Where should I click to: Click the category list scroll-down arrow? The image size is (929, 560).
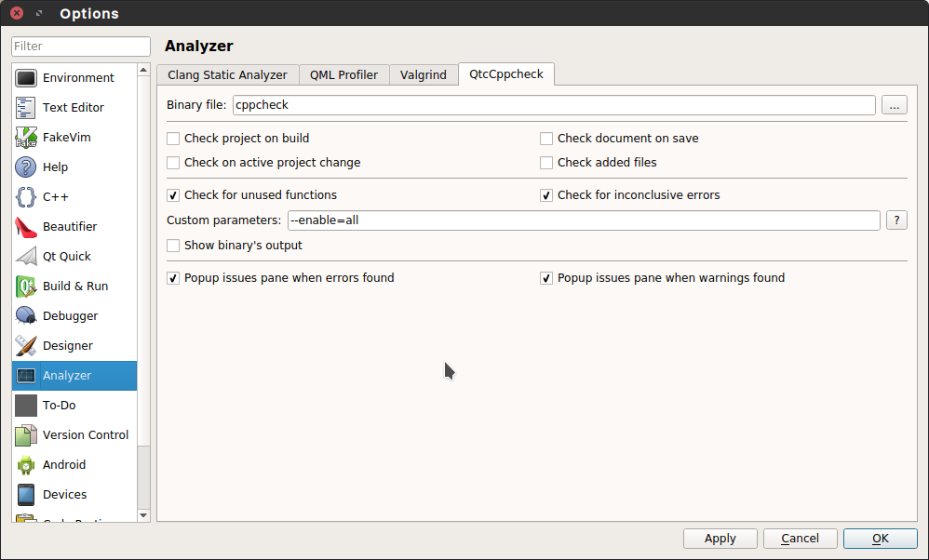(x=143, y=515)
